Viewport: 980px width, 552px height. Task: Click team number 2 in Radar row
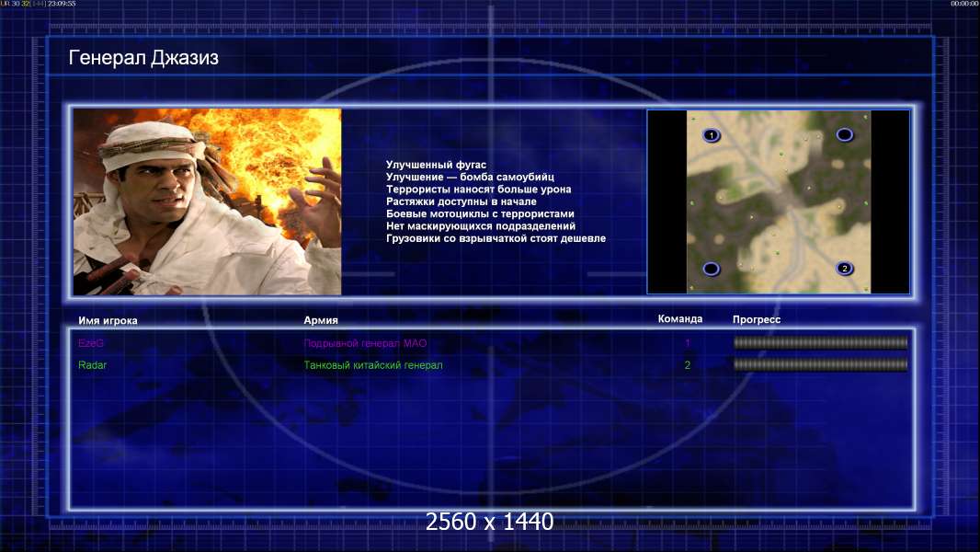(x=688, y=365)
